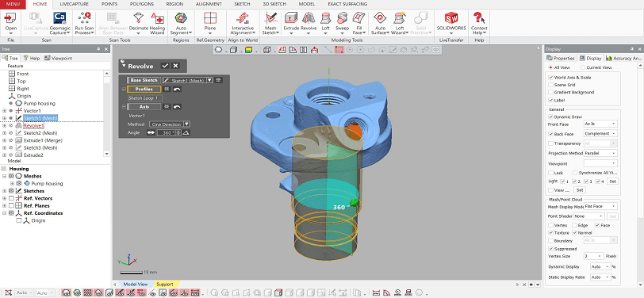Select Sketch3 (Mesh) in feature tree
The height and width of the screenshot is (298, 644).
[x=40, y=147]
